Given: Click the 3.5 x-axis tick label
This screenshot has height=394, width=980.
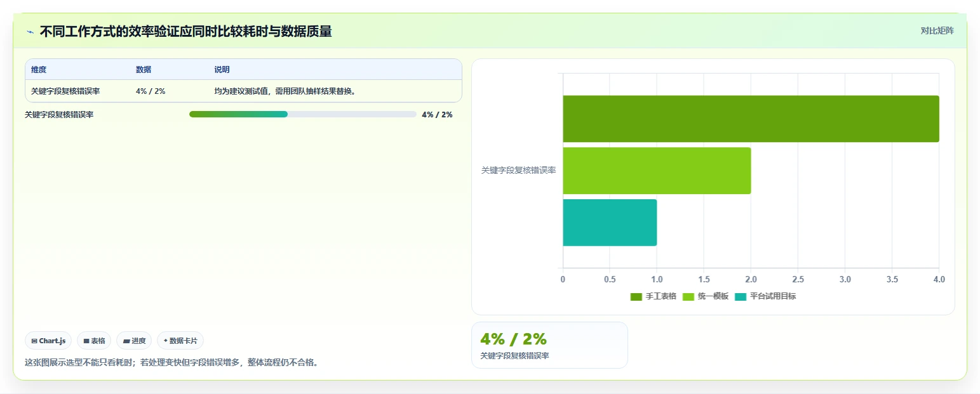Looking at the screenshot, I should pyautogui.click(x=892, y=279).
